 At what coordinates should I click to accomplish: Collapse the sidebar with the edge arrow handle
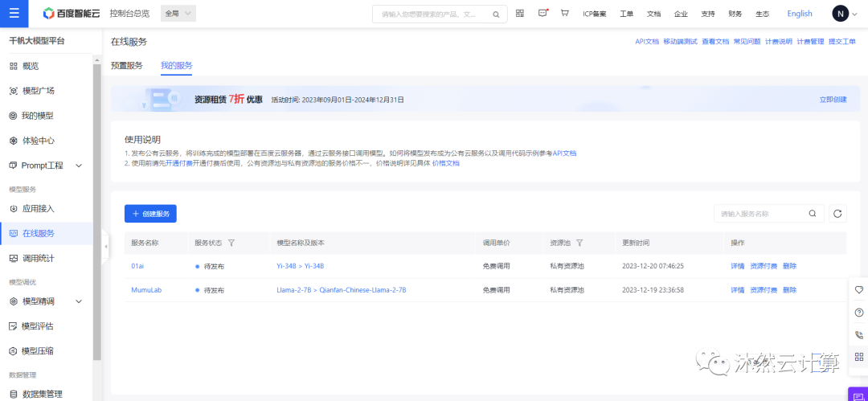pos(105,246)
